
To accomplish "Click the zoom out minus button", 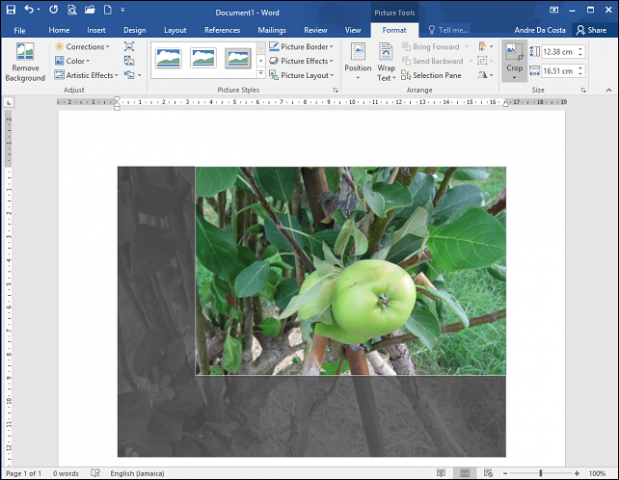I will 505,473.
